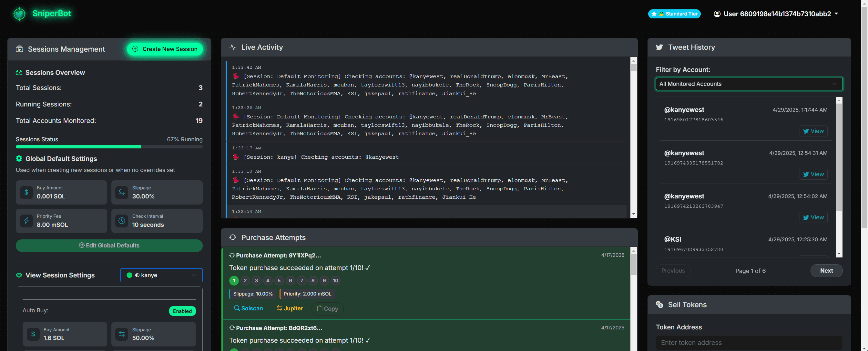Select attempt step 10 in purchase 9Y1iXPq2

point(336,281)
